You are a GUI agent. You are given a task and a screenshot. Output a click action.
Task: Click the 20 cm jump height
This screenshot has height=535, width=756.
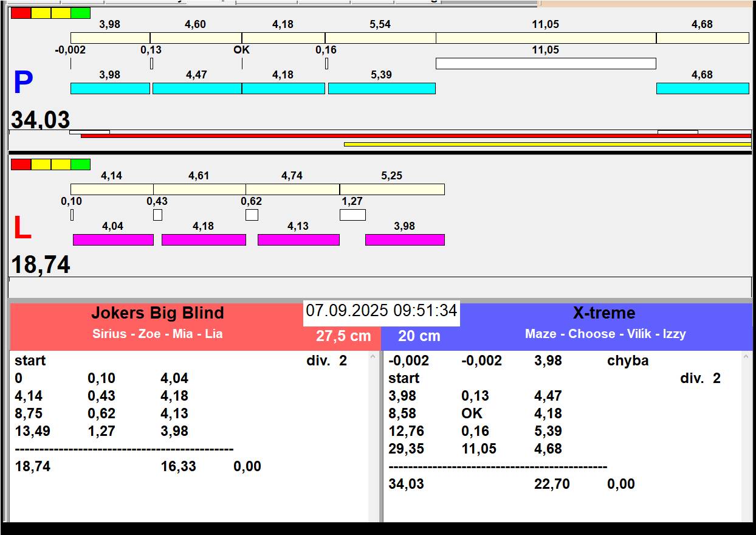tap(419, 336)
